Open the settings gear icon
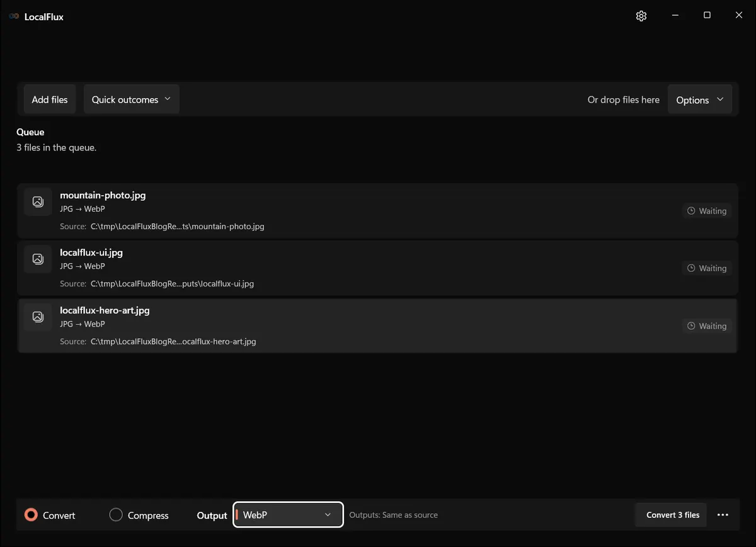The width and height of the screenshot is (756, 547). click(x=641, y=16)
